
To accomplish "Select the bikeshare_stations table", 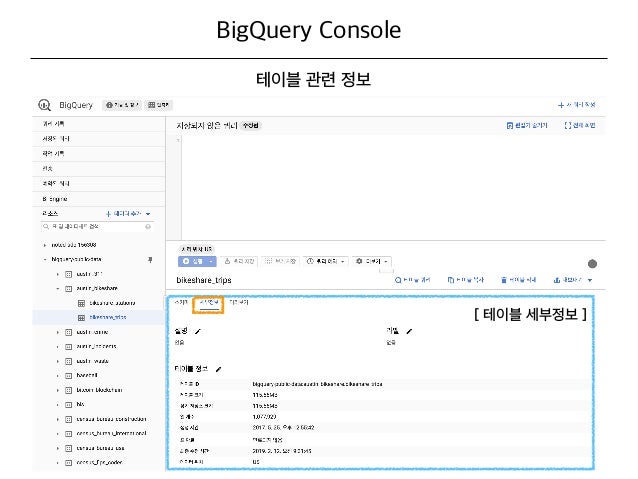I will [112, 303].
